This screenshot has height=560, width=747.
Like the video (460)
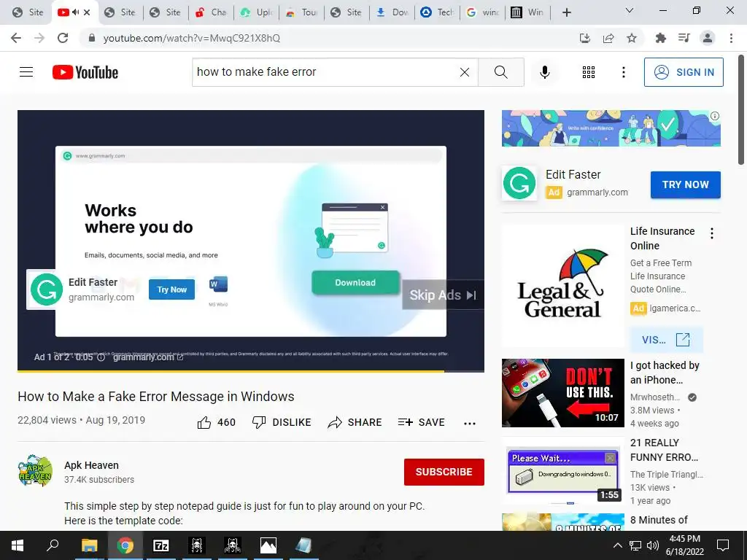click(x=216, y=422)
